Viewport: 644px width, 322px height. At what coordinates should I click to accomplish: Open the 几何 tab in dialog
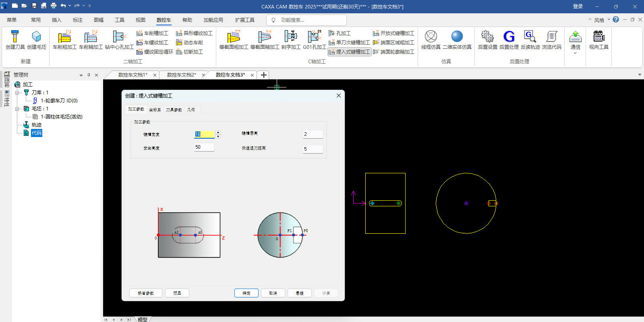pyautogui.click(x=191, y=110)
